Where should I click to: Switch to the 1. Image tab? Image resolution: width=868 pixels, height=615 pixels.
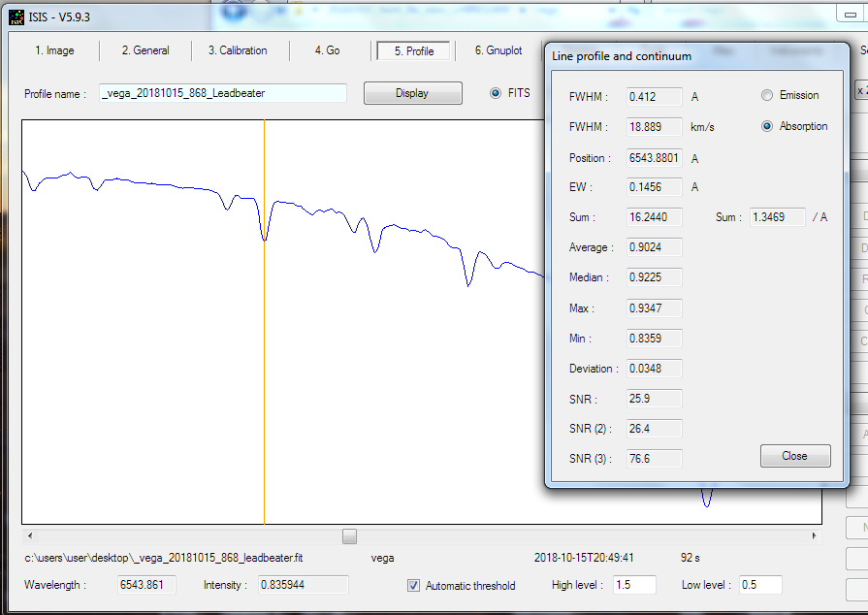(x=54, y=50)
